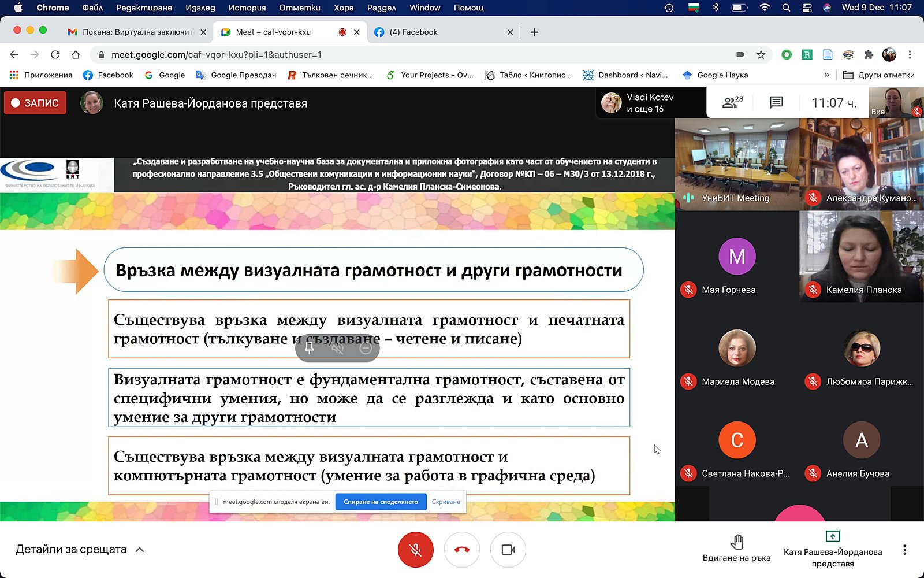
Task: Select the УниБИТ Meeting video tile
Action: [737, 164]
